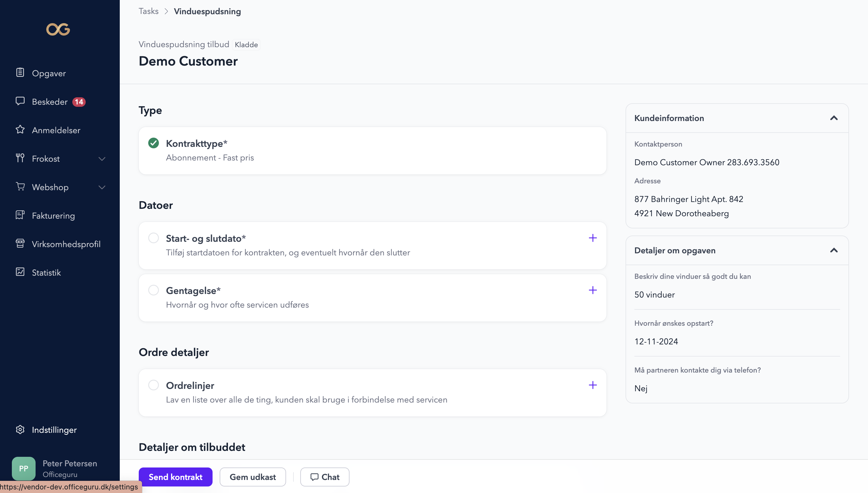Image resolution: width=868 pixels, height=493 pixels.
Task: Select the Start- og slutdato circle
Action: 153,238
